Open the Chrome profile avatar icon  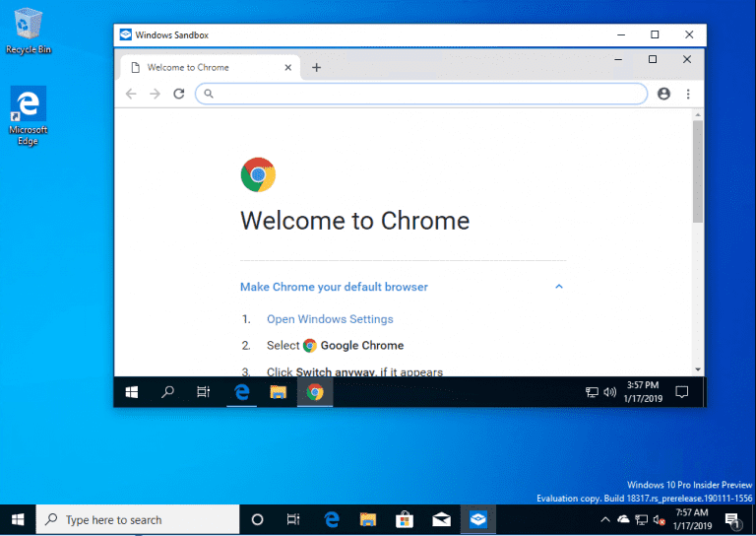pyautogui.click(x=663, y=94)
